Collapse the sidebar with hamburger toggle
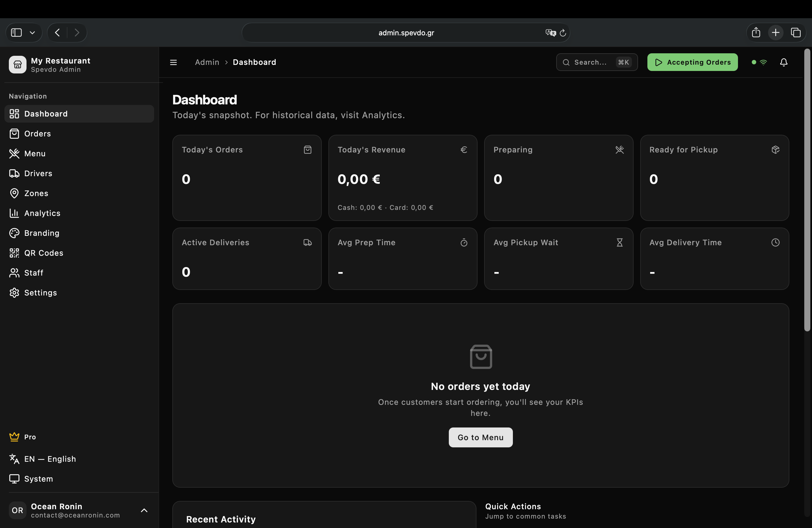 coord(173,62)
